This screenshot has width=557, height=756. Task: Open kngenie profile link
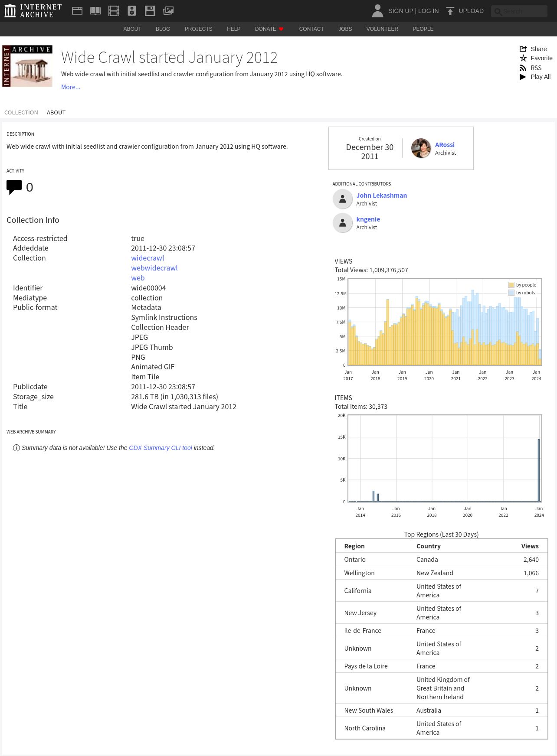[x=368, y=219]
